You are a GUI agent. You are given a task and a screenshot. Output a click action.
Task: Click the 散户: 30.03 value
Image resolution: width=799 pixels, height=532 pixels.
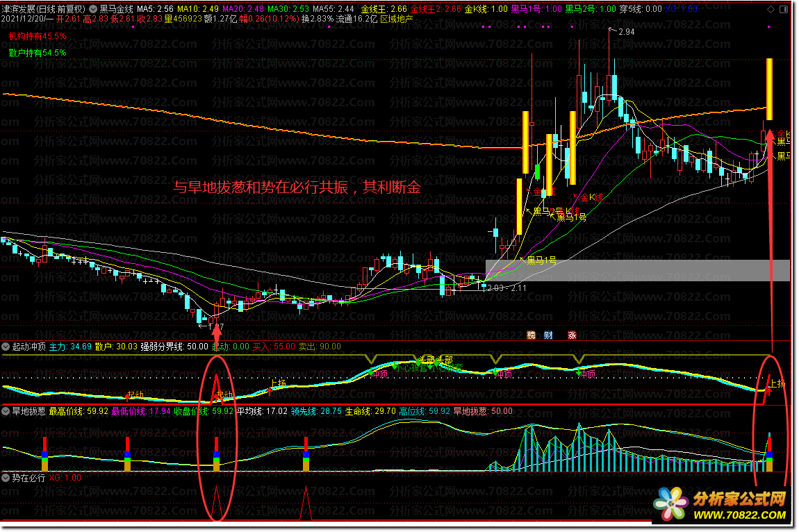116,347
